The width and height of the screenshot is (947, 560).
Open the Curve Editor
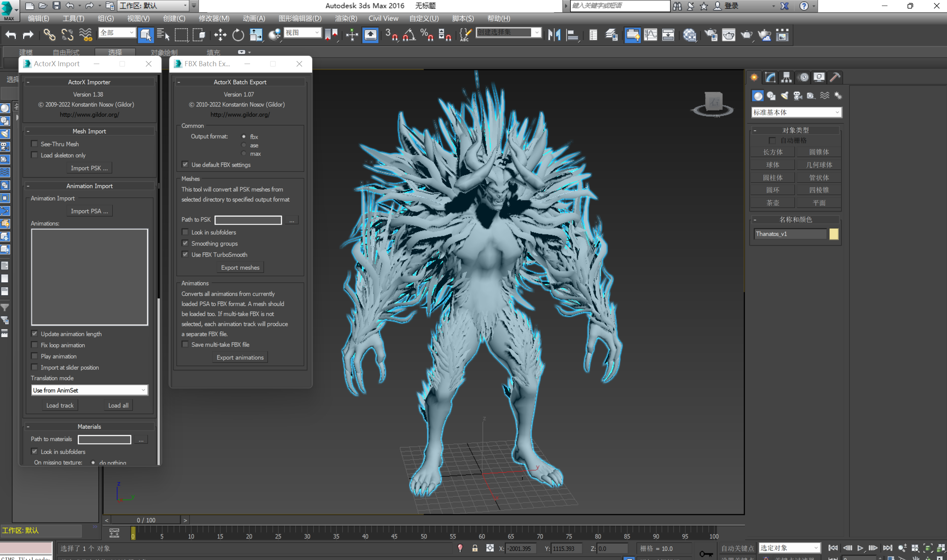coord(650,35)
